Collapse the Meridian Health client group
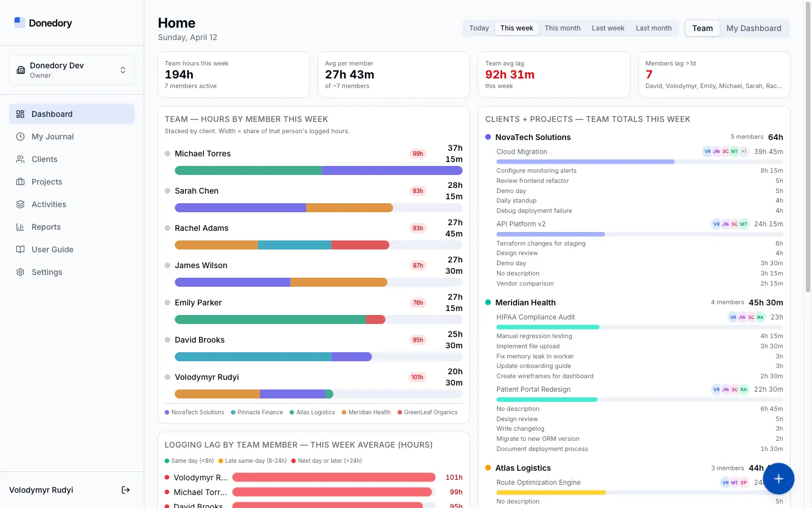The width and height of the screenshot is (812, 508). 525,303
